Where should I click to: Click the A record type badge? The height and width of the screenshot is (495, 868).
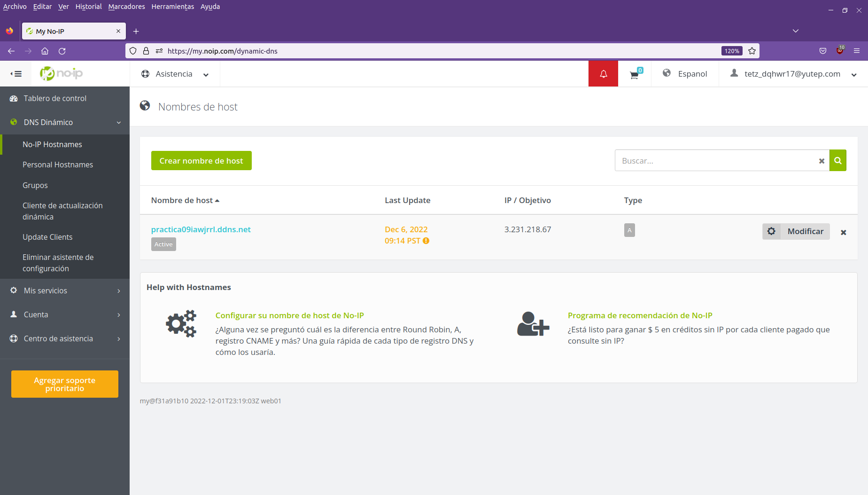tap(629, 230)
